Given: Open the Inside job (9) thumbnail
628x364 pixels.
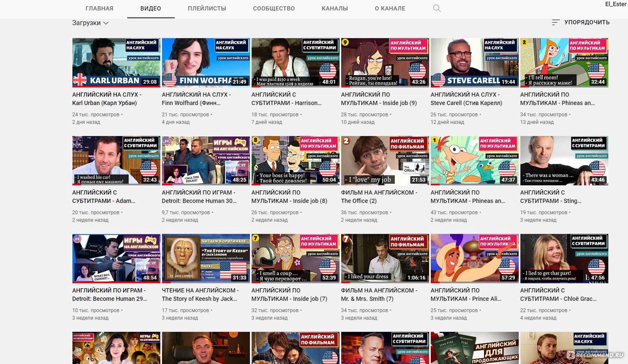Looking at the screenshot, I should click(385, 63).
